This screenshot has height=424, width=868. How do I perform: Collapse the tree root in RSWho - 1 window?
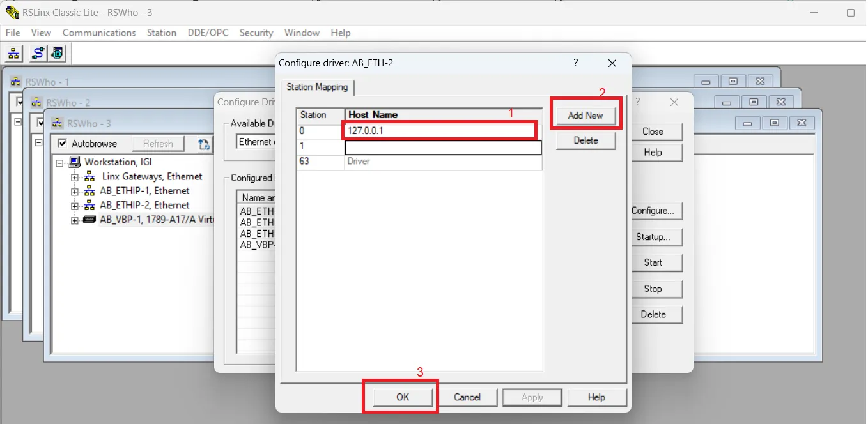coord(18,121)
